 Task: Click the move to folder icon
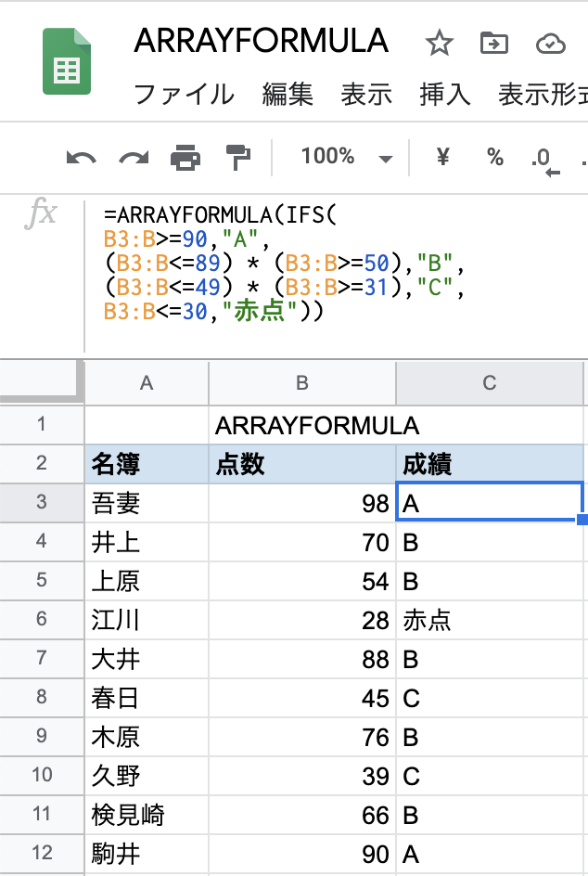coord(494,43)
